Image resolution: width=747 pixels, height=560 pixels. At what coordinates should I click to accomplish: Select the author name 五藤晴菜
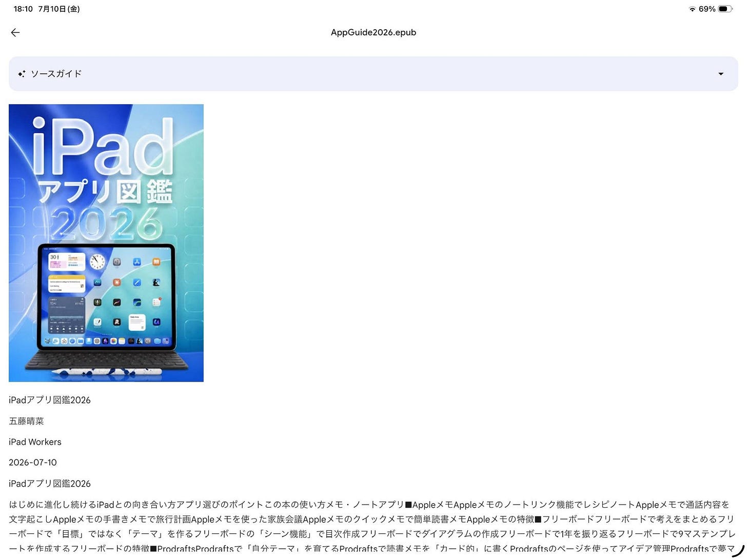[x=27, y=421]
